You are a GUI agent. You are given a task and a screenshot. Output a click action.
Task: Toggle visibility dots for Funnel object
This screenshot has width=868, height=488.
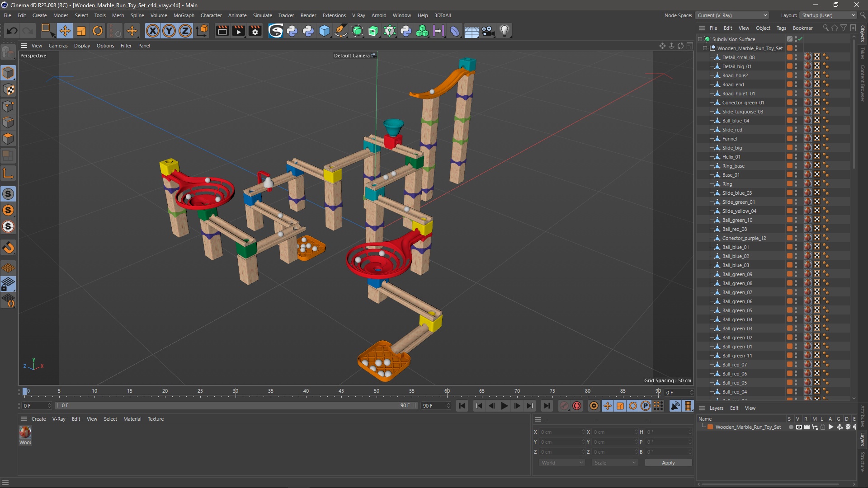[796, 138]
